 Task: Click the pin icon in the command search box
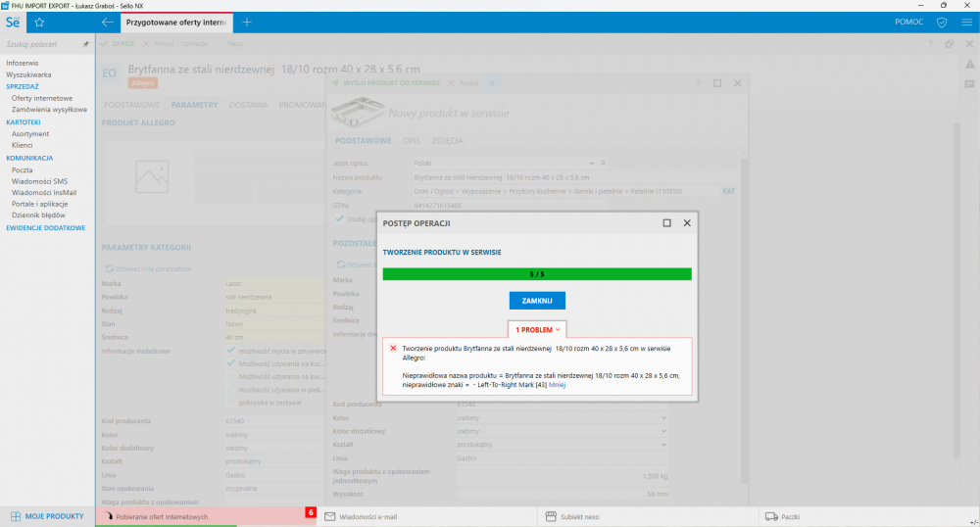tap(85, 44)
